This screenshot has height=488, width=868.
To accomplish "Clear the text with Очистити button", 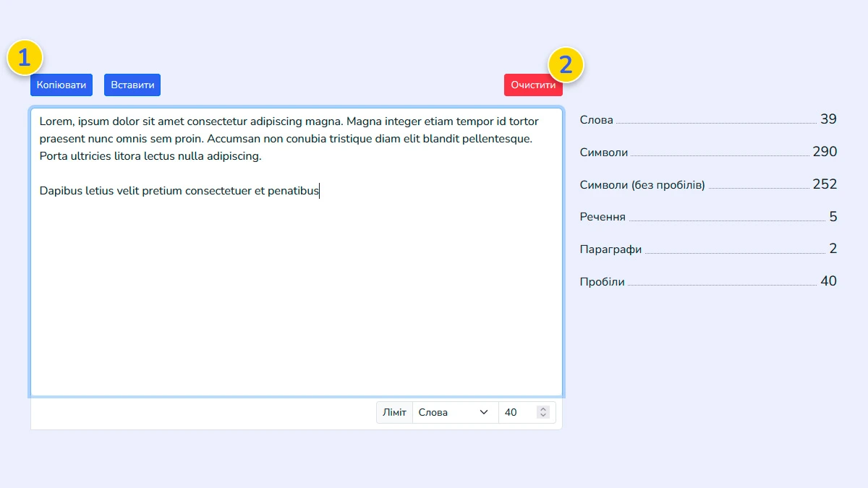I will (533, 85).
